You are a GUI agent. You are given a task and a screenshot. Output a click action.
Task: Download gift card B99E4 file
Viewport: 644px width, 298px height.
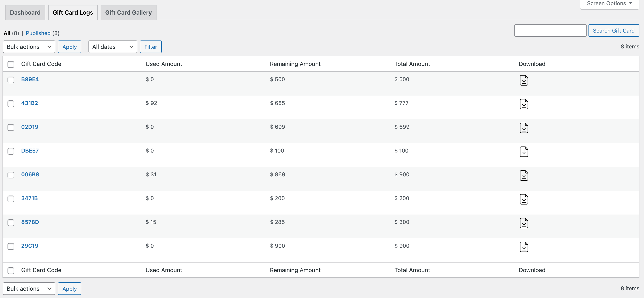(524, 81)
